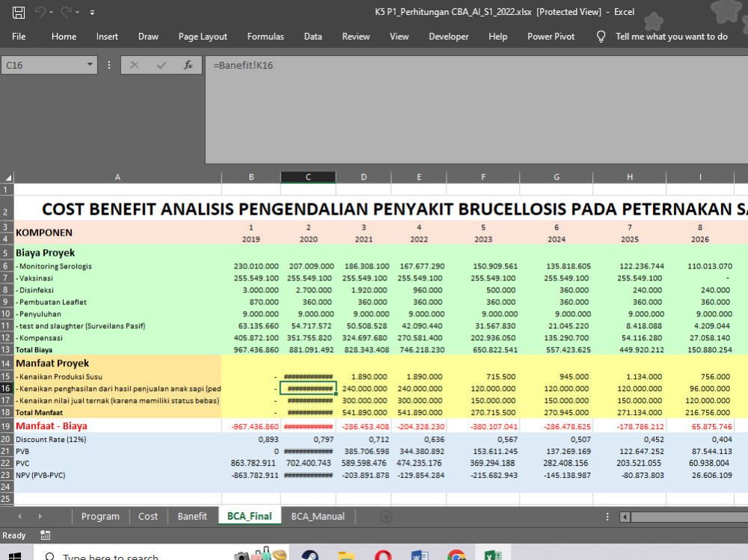The image size is (748, 560).
Task: Open the Draw ribbon tab
Action: click(x=148, y=36)
